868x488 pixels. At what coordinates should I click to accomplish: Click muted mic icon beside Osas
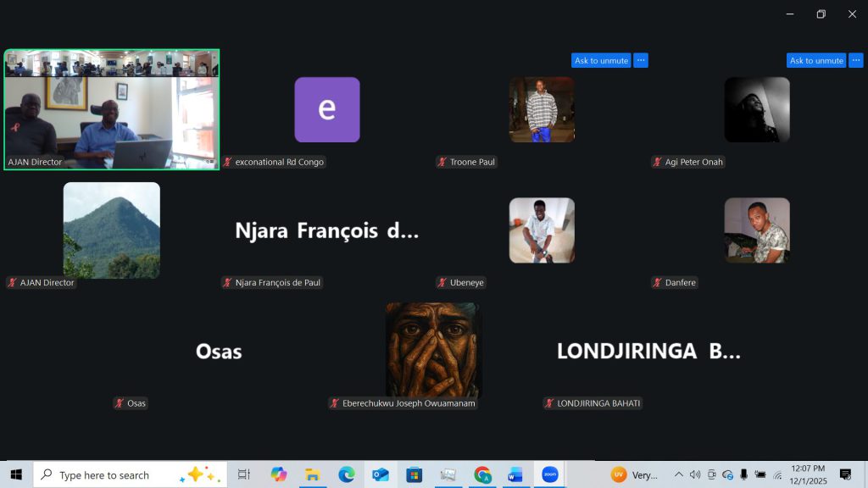(120, 404)
